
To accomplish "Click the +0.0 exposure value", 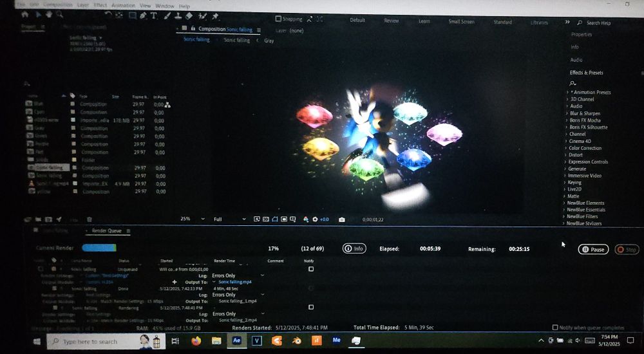I will (325, 219).
